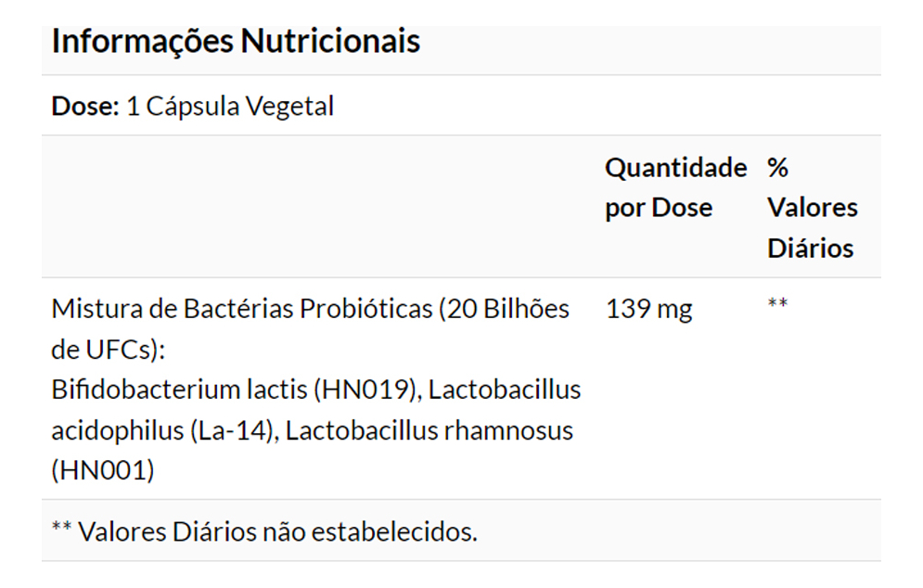Screen dimensions: 923x588
Task: Click the "Informações Nutricionais" heading
Action: (x=236, y=42)
